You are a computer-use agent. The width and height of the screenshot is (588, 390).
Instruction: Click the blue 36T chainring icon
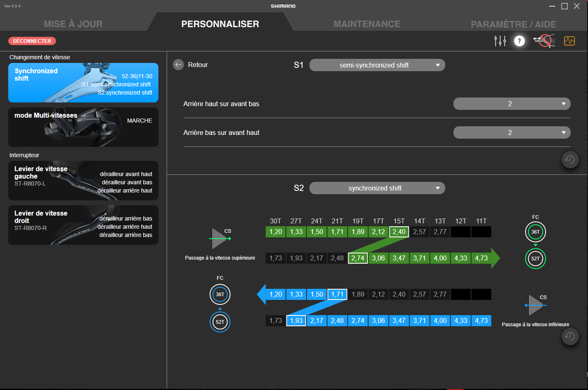(220, 295)
